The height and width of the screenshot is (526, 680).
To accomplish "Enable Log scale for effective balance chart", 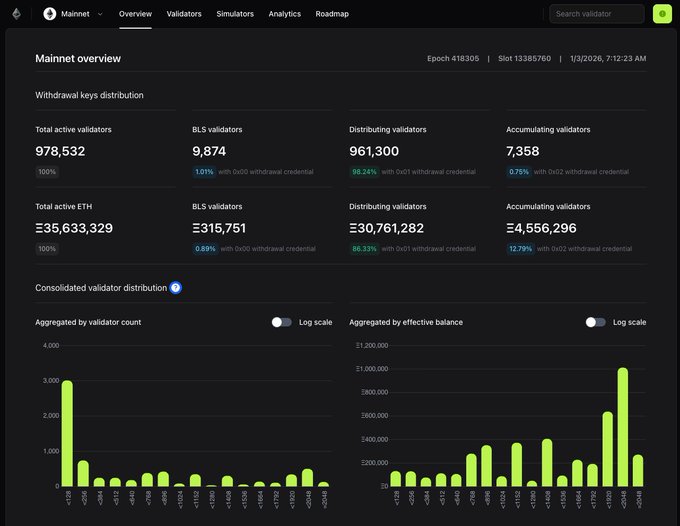I will [596, 322].
